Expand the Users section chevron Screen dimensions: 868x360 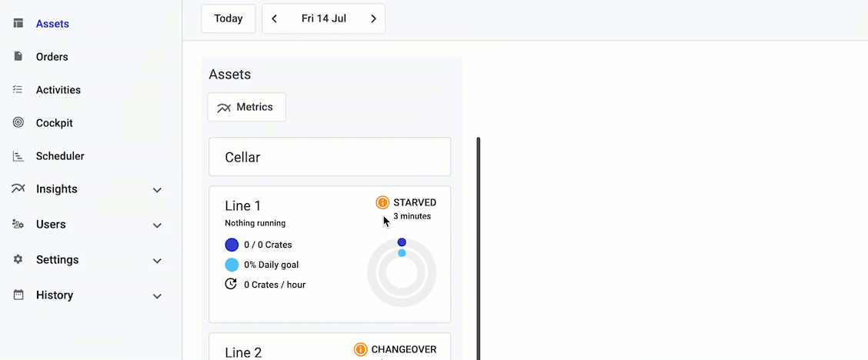[157, 225]
